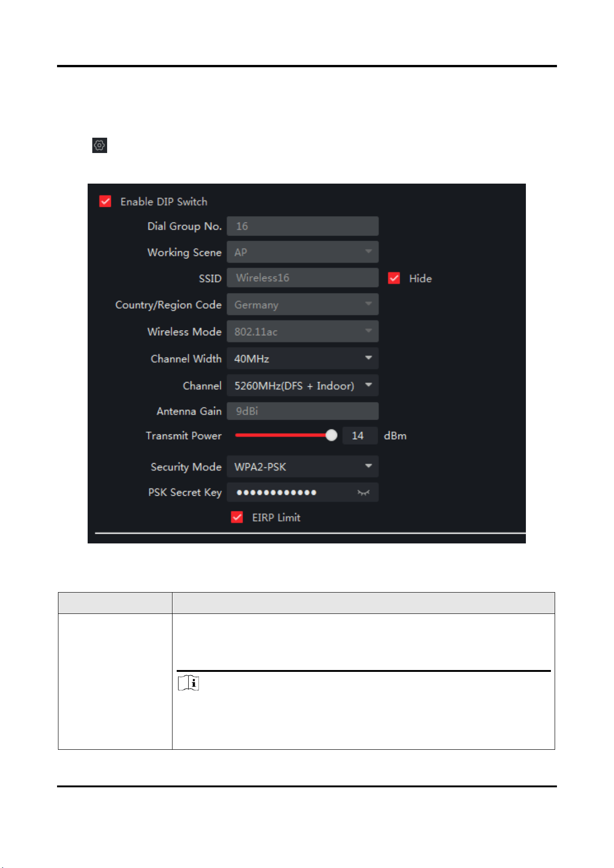Click the Hide label text
The height and width of the screenshot is (868, 614).
click(x=420, y=278)
